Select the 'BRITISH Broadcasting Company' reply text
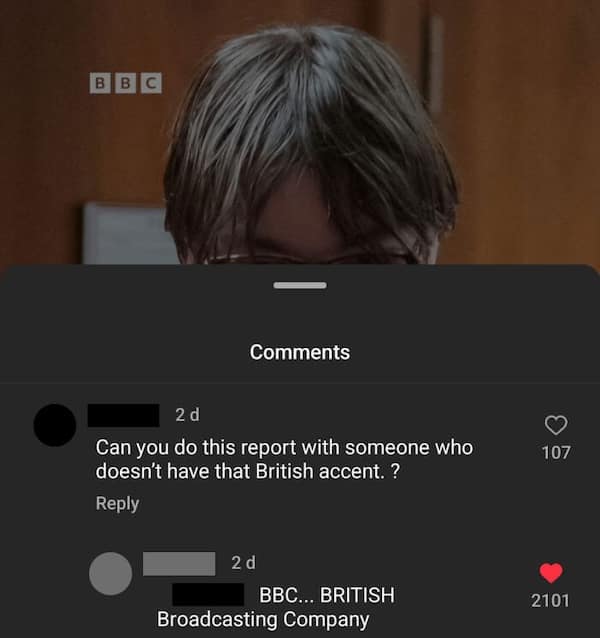This screenshot has width=600, height=638. pyautogui.click(x=276, y=607)
